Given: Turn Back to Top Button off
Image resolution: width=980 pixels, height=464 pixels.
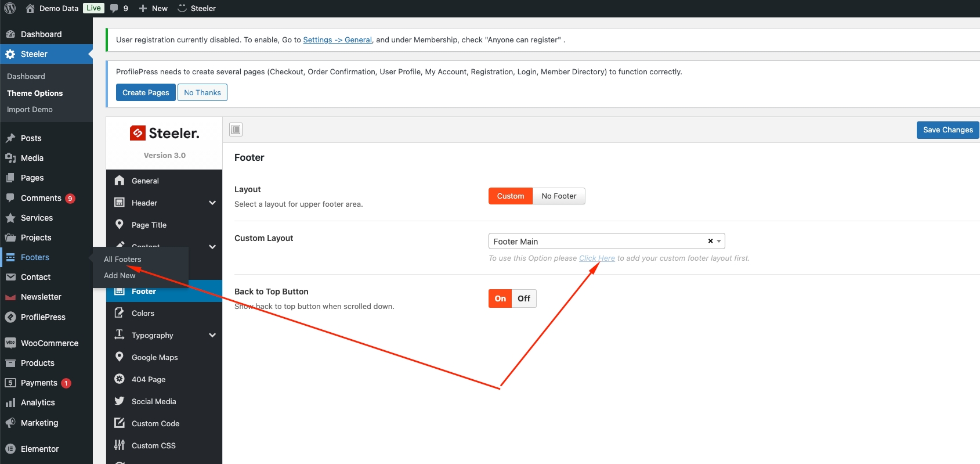Looking at the screenshot, I should (x=523, y=298).
